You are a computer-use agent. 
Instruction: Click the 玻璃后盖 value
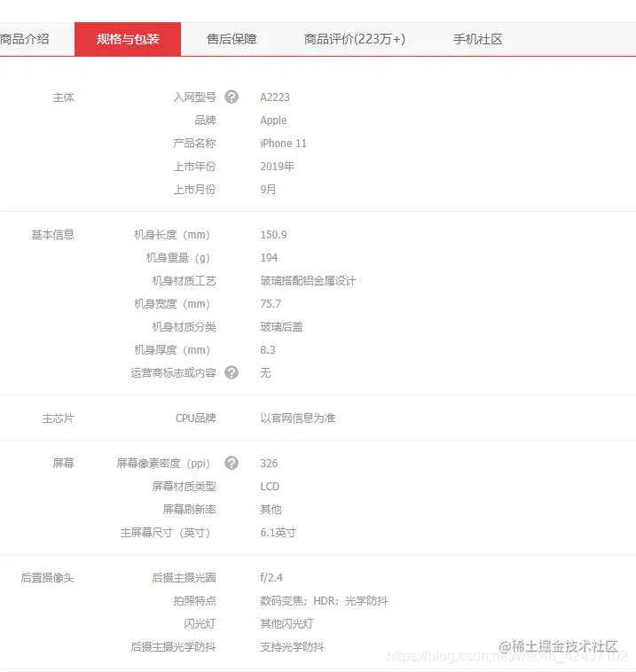(281, 327)
